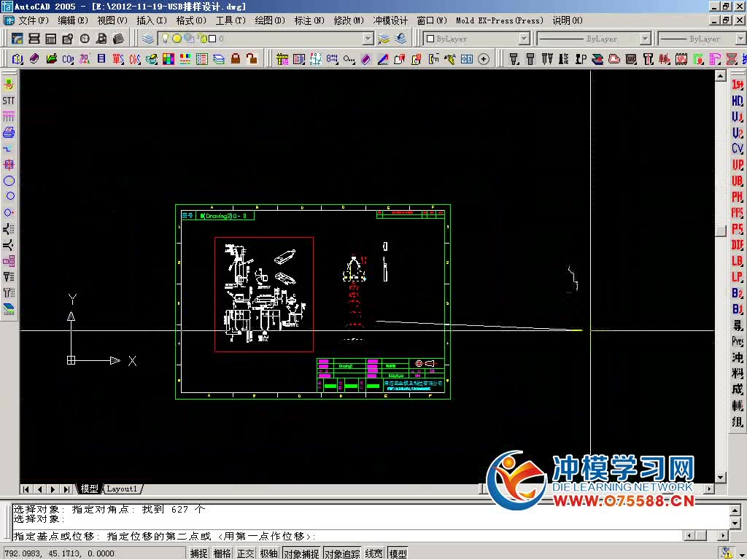Click the Mold EX-Press ruler icon
Image resolution: width=747 pixels, height=560 pixels.
282,58
